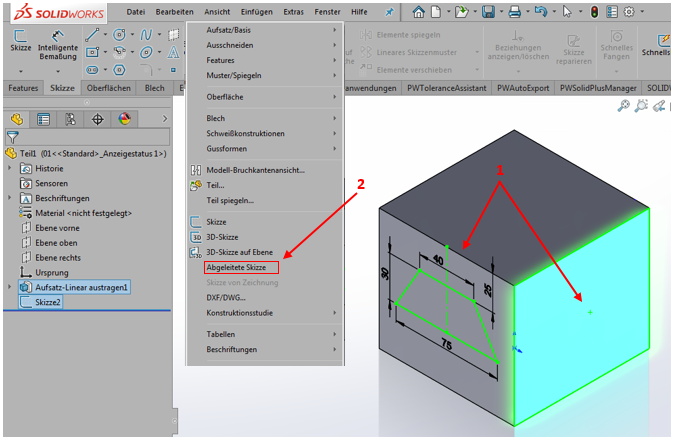The width and height of the screenshot is (673, 439).
Task: Switch to the Oberflächen tab
Action: point(110,88)
